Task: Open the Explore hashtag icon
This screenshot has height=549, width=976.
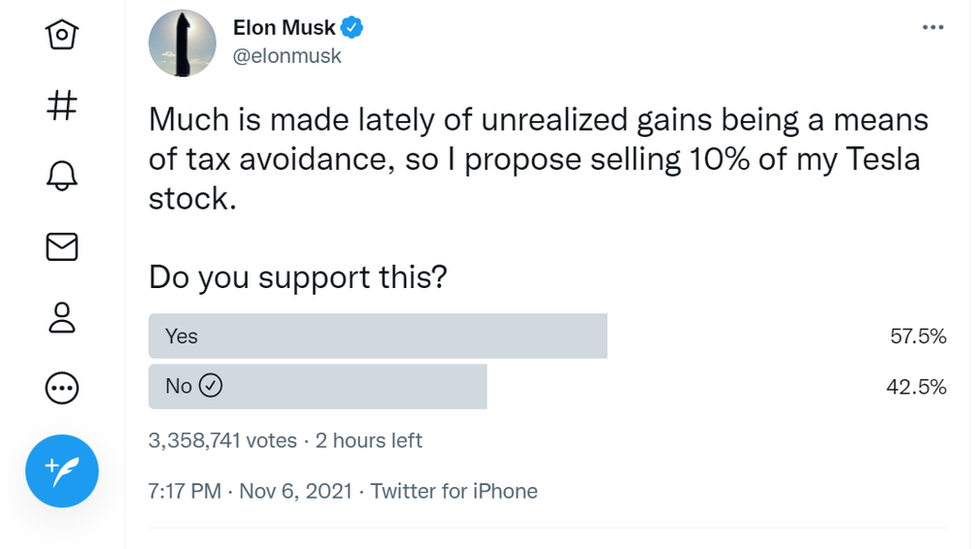Action: [62, 105]
